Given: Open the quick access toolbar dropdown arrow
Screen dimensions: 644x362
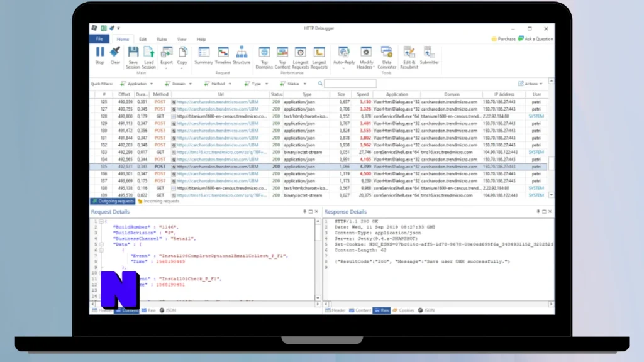Looking at the screenshot, I should [x=119, y=28].
